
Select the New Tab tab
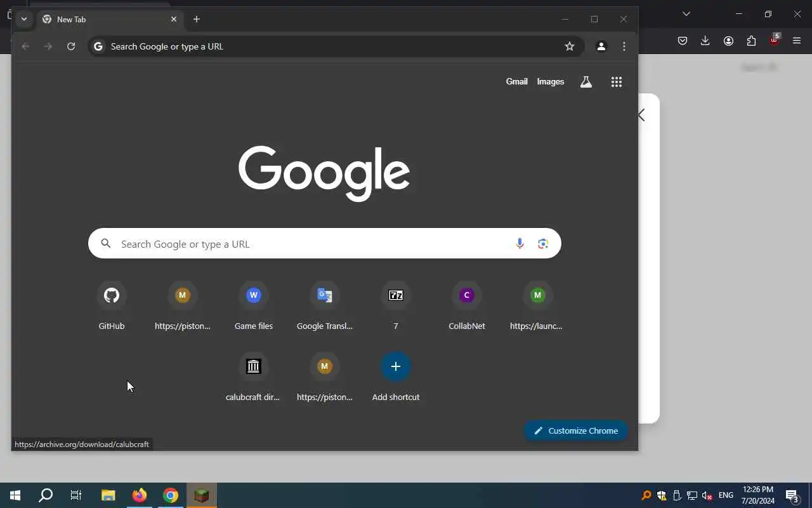pyautogui.click(x=110, y=19)
